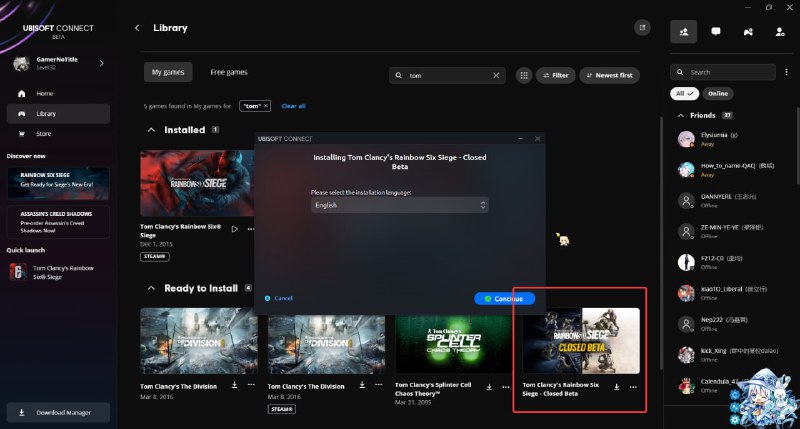The image size is (800, 429).
Task: Open the game invites controller icon
Action: click(748, 31)
